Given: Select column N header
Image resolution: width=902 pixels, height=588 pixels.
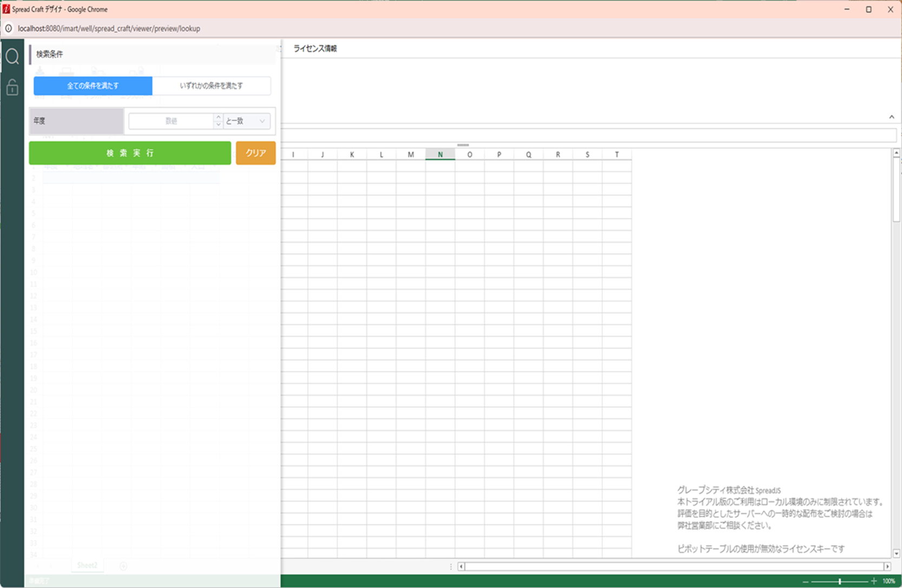Looking at the screenshot, I should 440,155.
